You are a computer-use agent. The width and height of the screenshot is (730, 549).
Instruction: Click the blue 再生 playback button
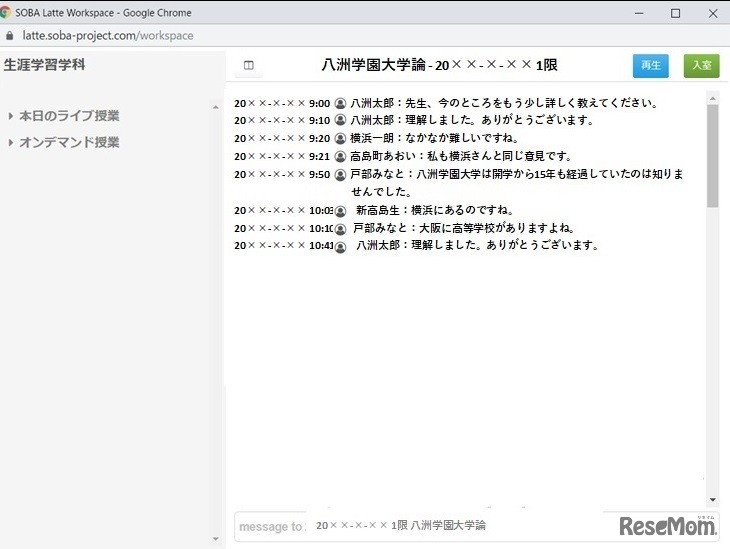650,66
